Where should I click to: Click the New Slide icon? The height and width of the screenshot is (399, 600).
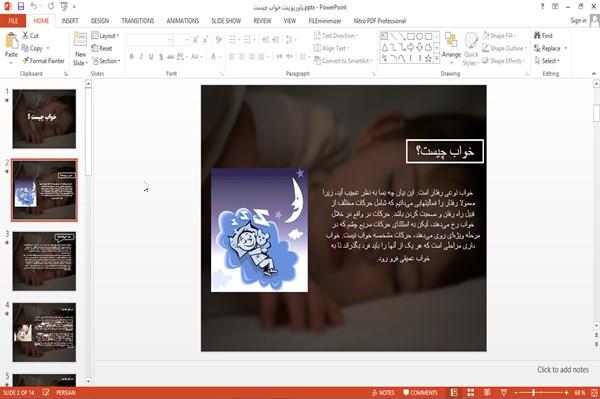coord(80,40)
